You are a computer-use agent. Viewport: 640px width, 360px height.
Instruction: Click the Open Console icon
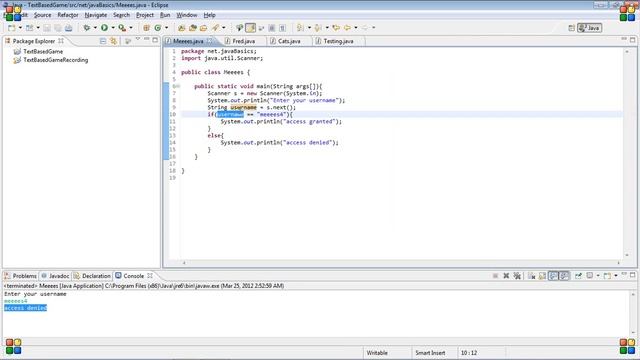click(607, 276)
